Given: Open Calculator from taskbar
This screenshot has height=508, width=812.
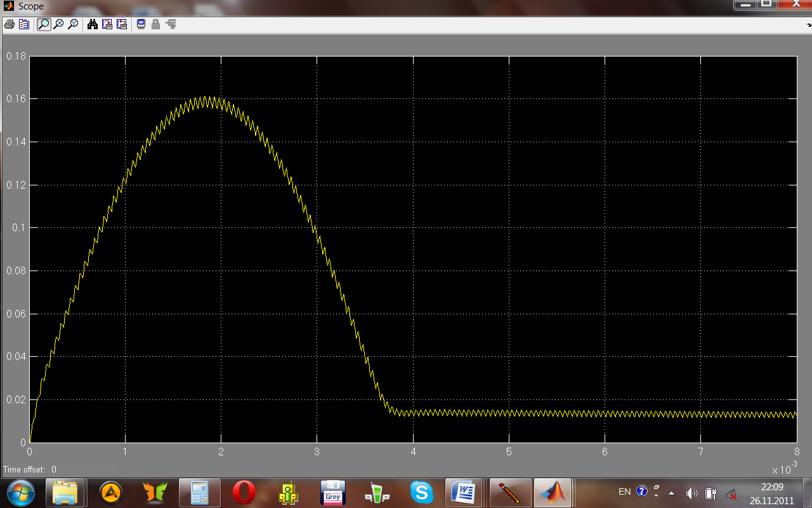Looking at the screenshot, I should 200,493.
